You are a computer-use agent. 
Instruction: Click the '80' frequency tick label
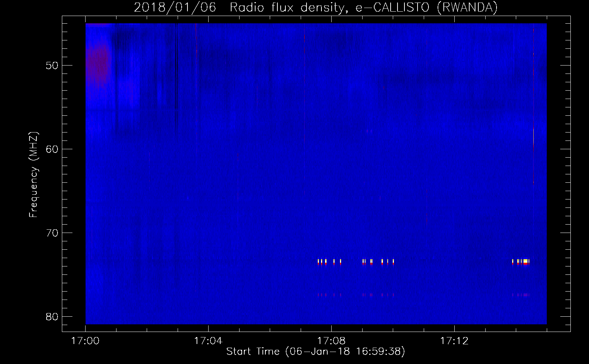click(52, 317)
